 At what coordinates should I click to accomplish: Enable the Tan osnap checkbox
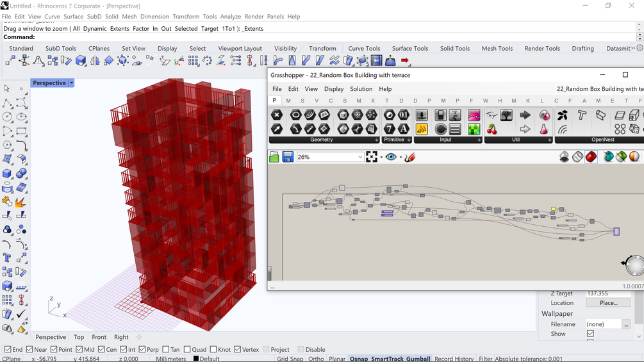coord(166,349)
